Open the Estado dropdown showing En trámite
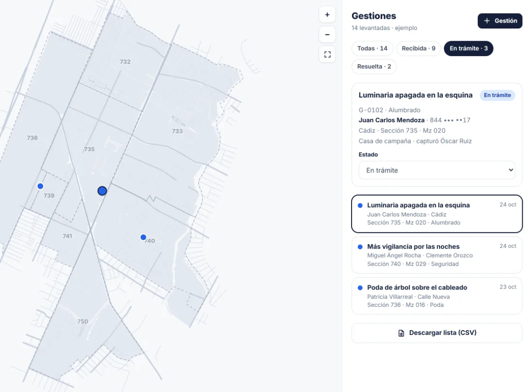This screenshot has width=532, height=392. pos(437,170)
